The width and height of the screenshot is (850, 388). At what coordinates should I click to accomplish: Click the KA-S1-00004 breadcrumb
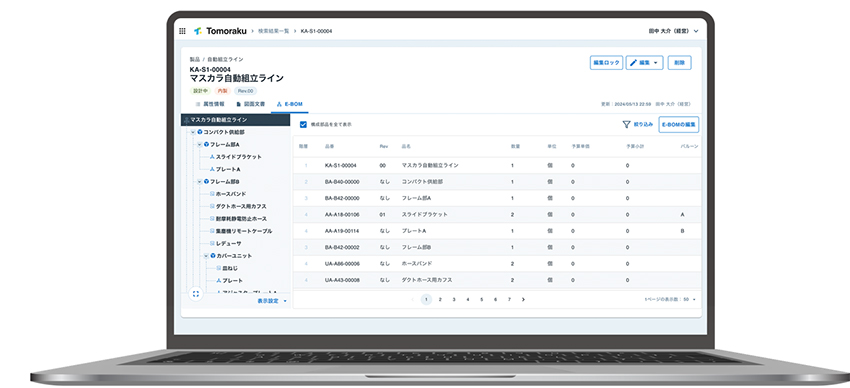pyautogui.click(x=317, y=31)
